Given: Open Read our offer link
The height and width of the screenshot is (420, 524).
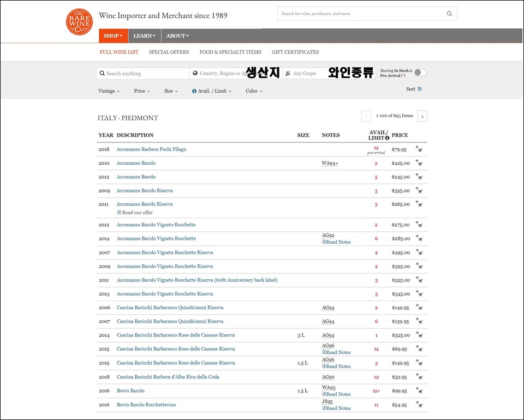Looking at the screenshot, I should coord(135,212).
